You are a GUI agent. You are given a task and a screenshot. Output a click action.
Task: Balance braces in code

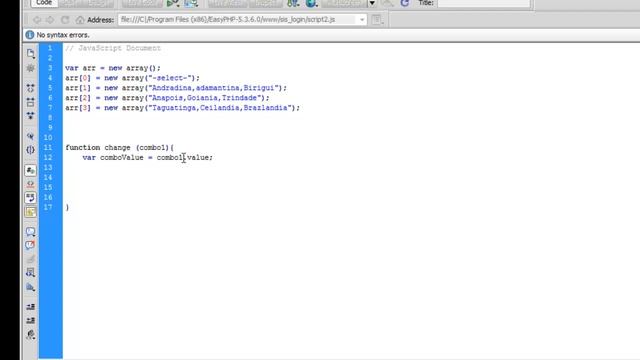31,150
